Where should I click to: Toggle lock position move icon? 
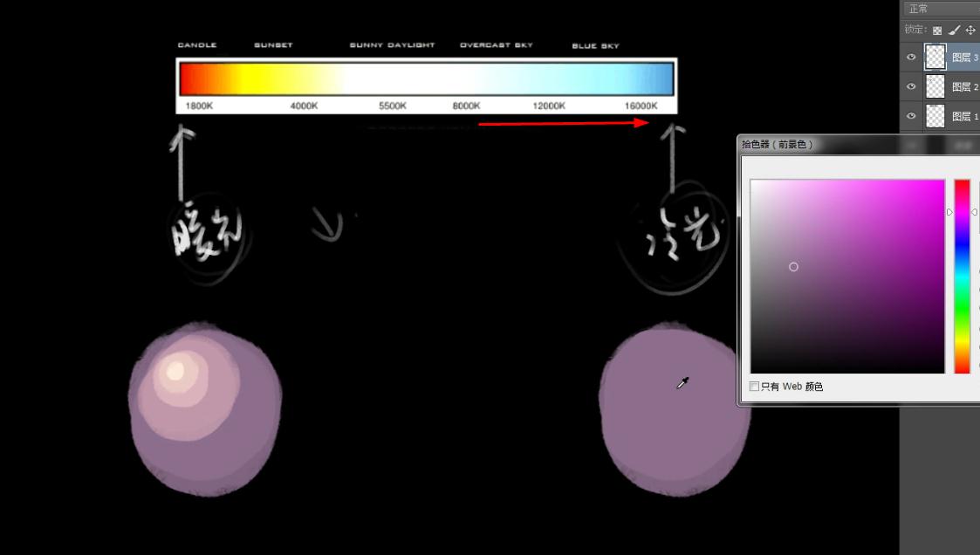click(x=970, y=30)
